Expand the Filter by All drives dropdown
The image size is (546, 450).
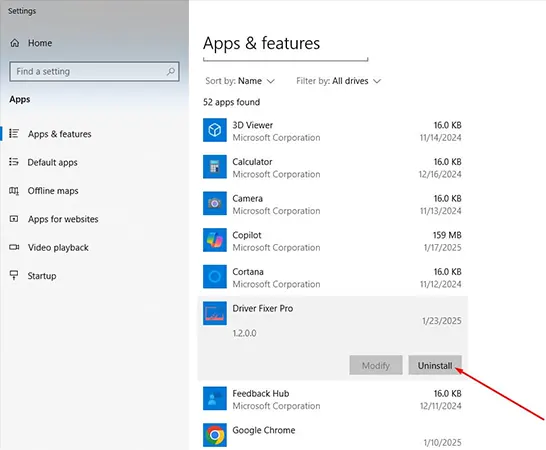click(338, 81)
